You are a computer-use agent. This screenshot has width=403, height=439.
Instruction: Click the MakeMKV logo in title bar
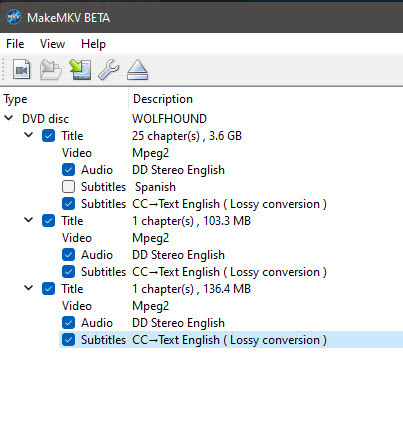click(x=14, y=17)
